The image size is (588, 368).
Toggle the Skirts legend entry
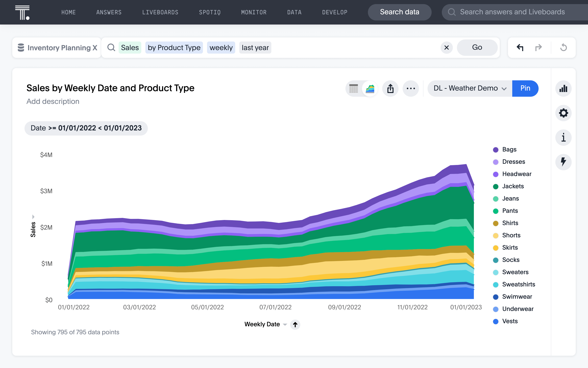[505, 248]
